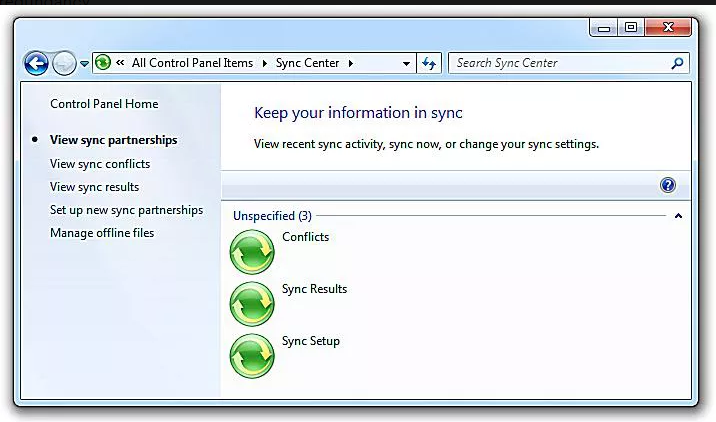Select the Sync Results icon
The height and width of the screenshot is (422, 716).
(x=252, y=304)
